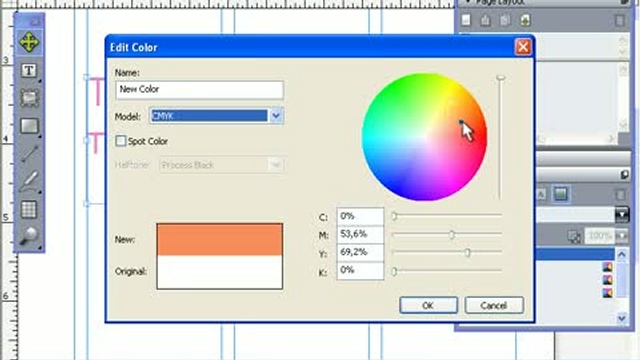The height and width of the screenshot is (360, 640).
Task: Enable the Spot Color checkbox
Action: tap(120, 141)
